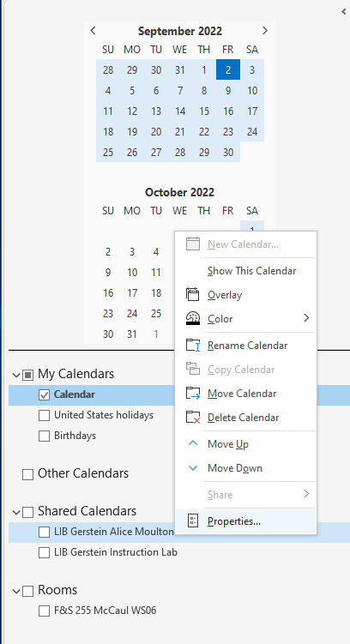
Task: Click the Move Down arrow icon
Action: [193, 468]
